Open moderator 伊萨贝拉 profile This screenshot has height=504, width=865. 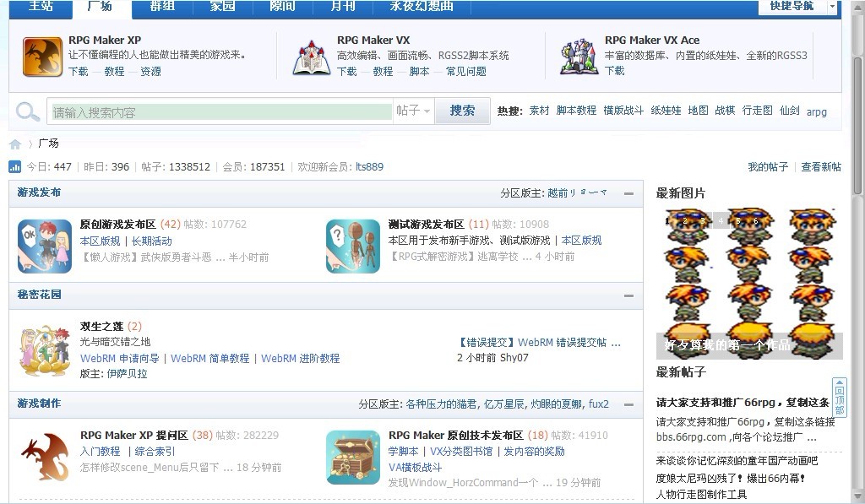[x=127, y=374]
